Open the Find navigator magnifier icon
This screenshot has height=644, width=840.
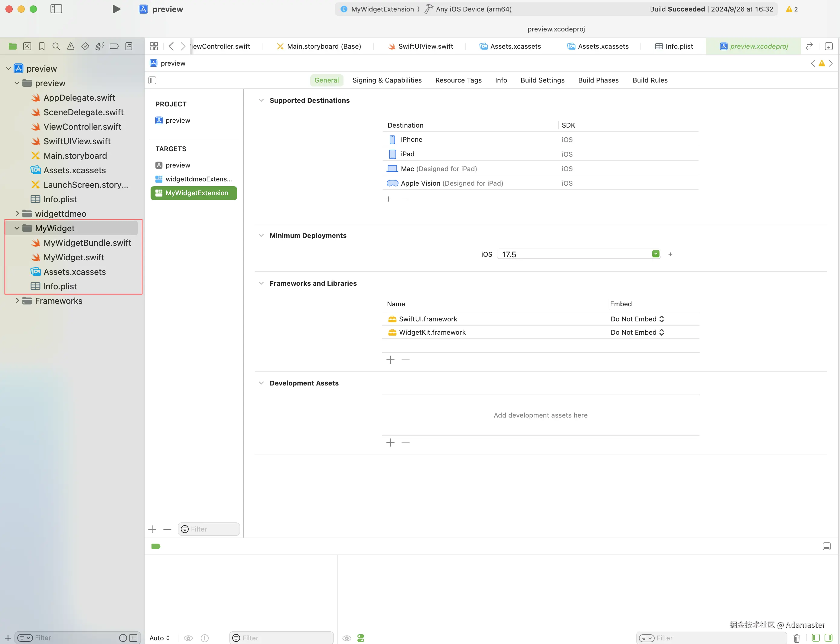click(56, 46)
